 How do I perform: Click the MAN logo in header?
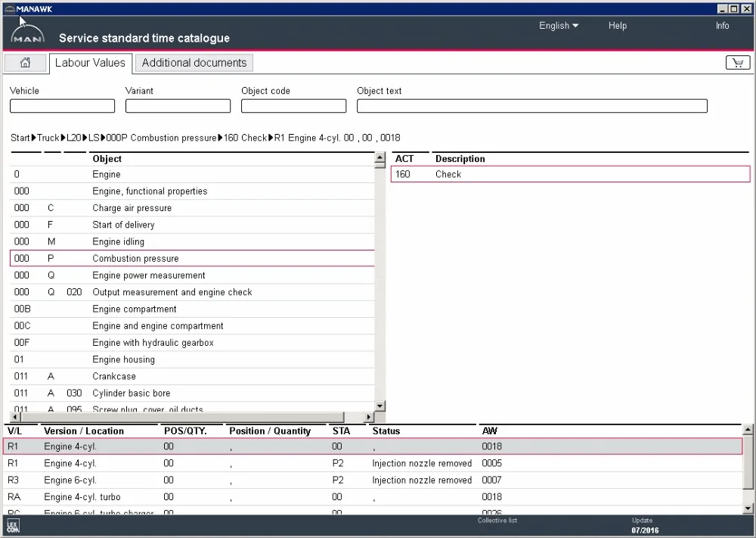coord(27,35)
